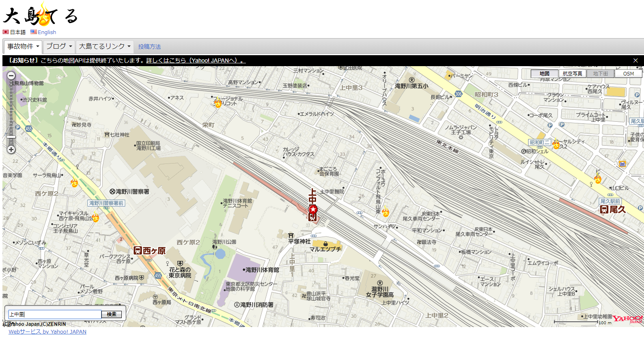Expand the 大島てるリンク dropdown
This screenshot has width=644, height=338.
(105, 46)
